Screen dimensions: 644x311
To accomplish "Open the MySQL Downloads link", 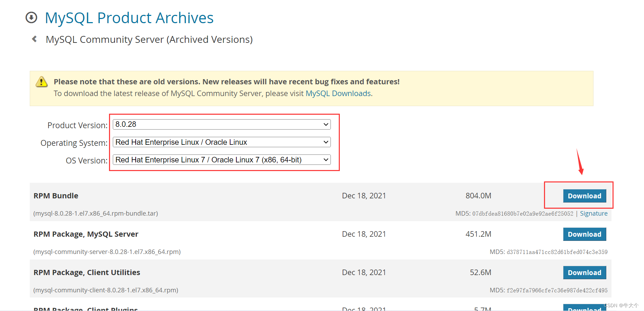I will (338, 93).
